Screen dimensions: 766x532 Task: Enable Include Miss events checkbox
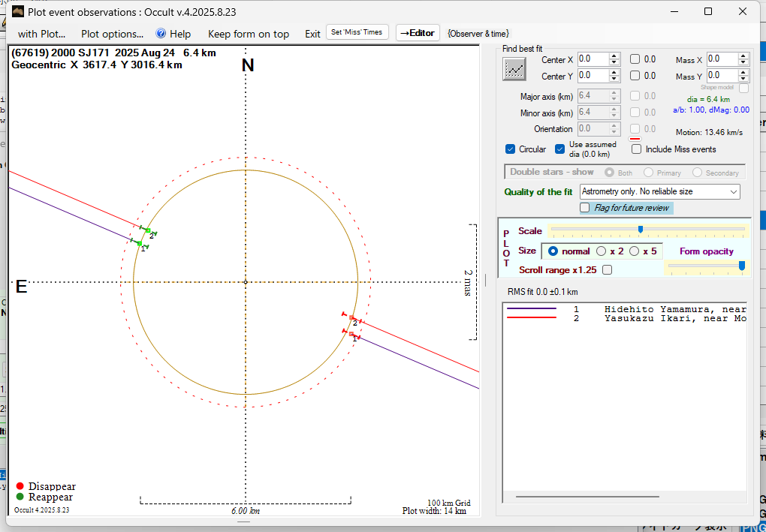pos(637,149)
